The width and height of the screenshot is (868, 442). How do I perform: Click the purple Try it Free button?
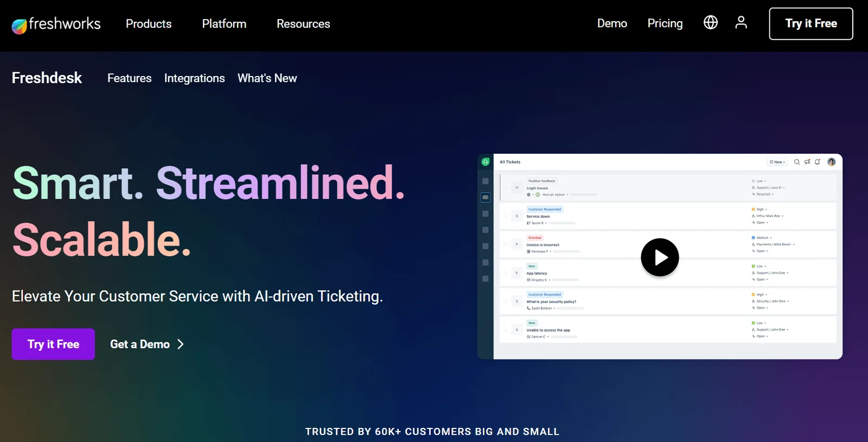53,344
